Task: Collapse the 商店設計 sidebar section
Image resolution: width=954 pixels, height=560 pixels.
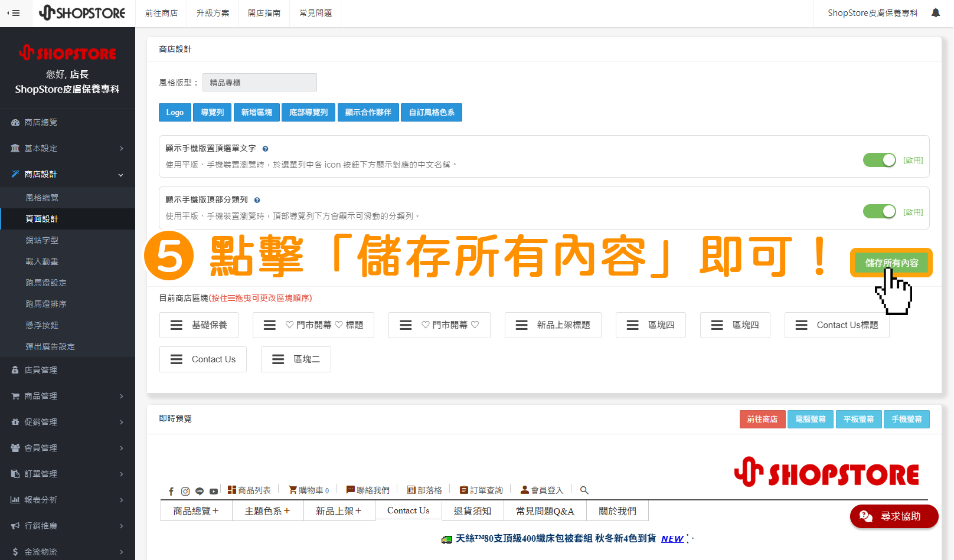Action: 67,175
